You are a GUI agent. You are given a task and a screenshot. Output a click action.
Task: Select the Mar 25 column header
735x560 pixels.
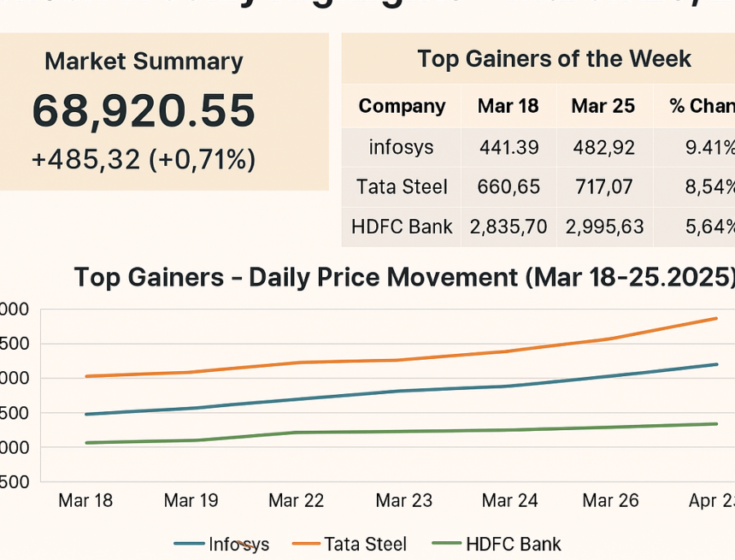point(603,107)
